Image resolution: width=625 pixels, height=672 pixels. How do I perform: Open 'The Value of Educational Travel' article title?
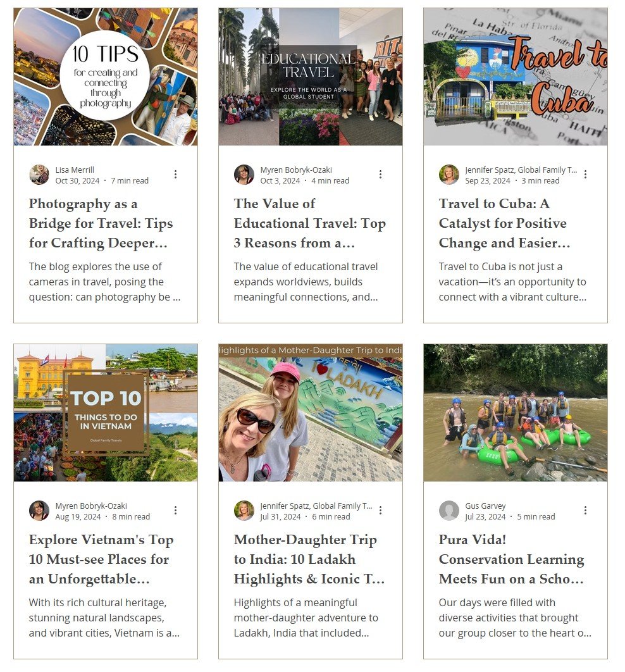click(x=310, y=223)
